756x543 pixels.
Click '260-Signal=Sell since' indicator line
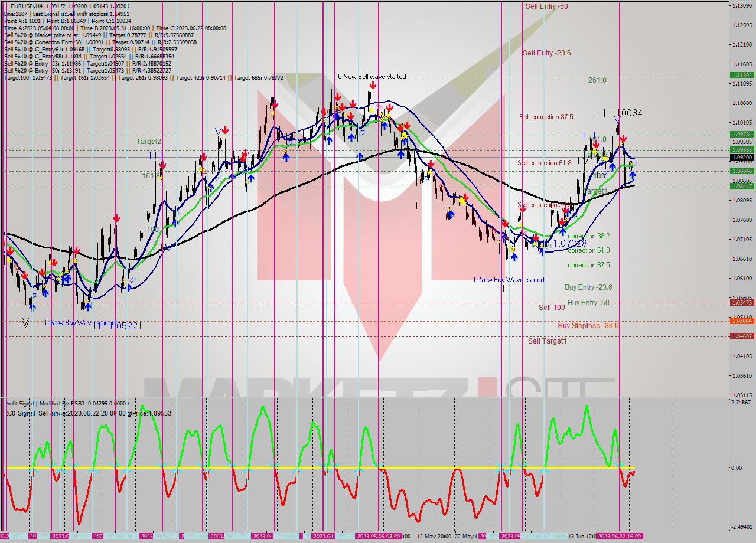(x=87, y=413)
